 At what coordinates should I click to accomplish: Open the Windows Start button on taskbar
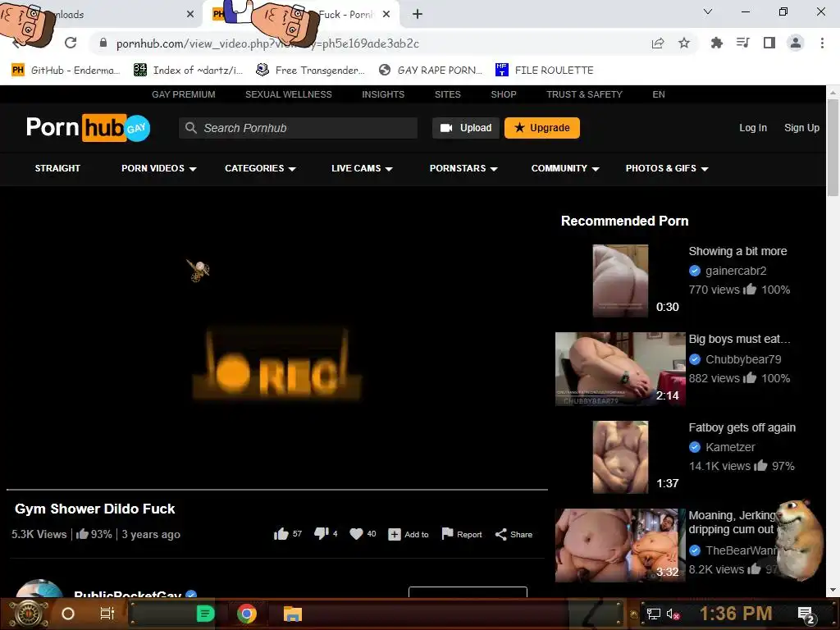click(28, 614)
